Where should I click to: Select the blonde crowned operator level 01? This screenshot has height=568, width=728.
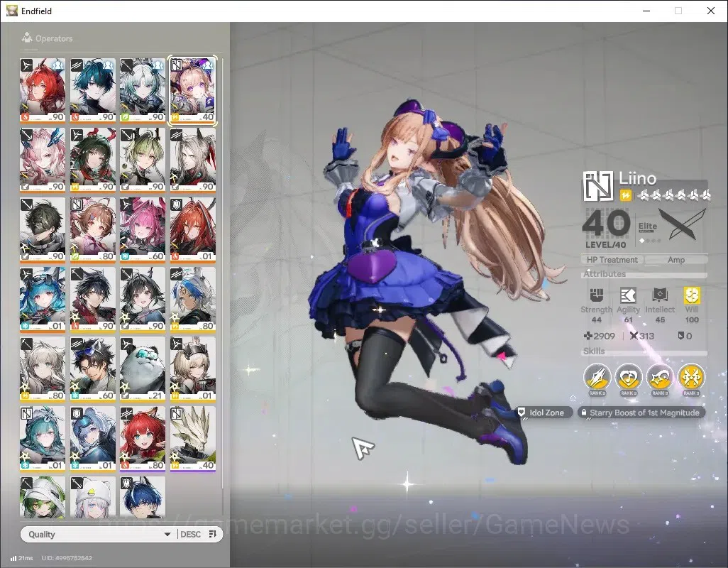193,368
